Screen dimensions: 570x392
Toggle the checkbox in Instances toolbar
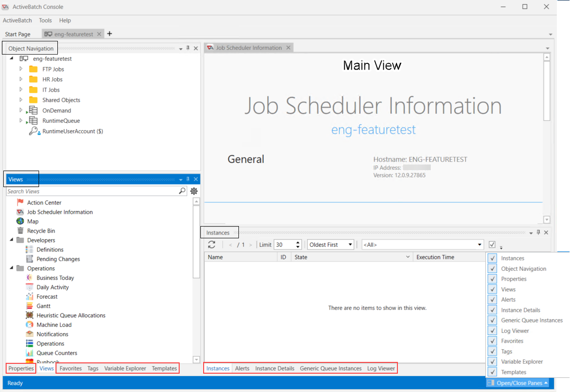492,244
